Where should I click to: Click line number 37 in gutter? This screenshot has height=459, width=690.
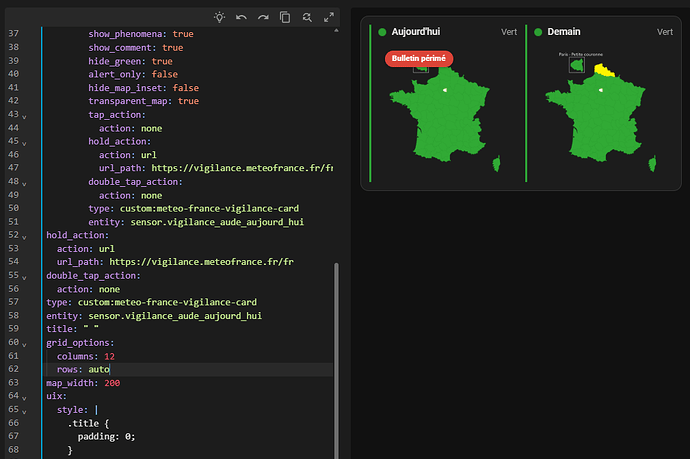click(x=14, y=33)
